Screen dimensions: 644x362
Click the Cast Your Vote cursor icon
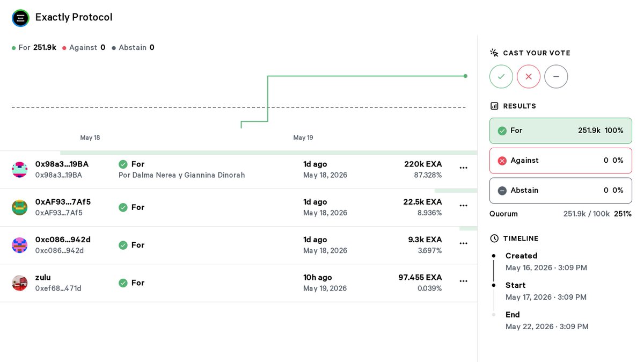[x=494, y=53]
